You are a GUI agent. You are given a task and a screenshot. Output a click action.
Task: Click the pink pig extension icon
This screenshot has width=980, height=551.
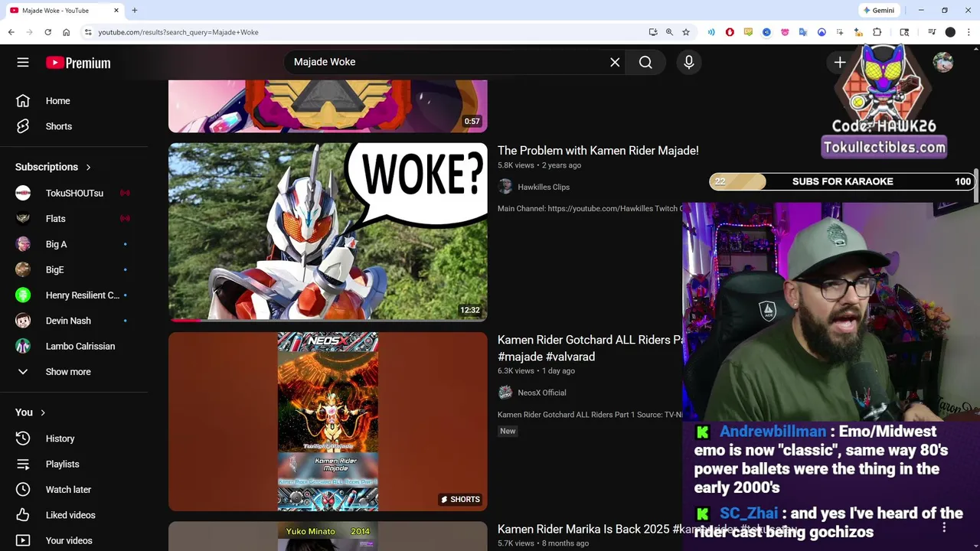(x=785, y=32)
